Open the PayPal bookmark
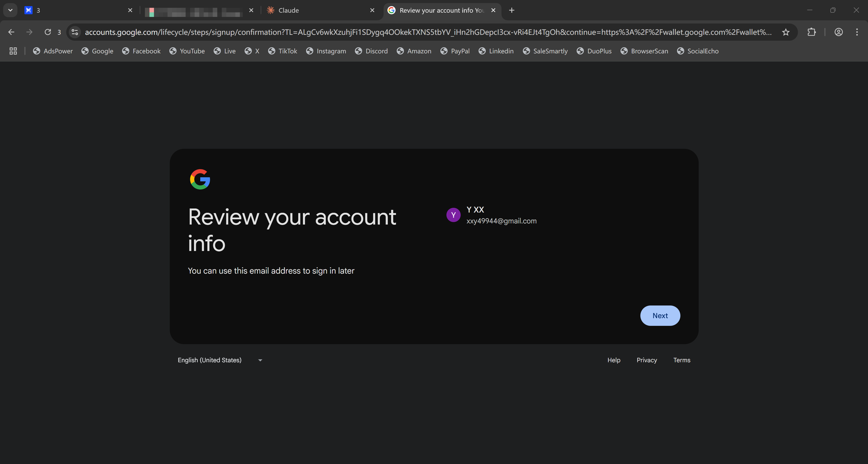This screenshot has width=868, height=464. 455,51
